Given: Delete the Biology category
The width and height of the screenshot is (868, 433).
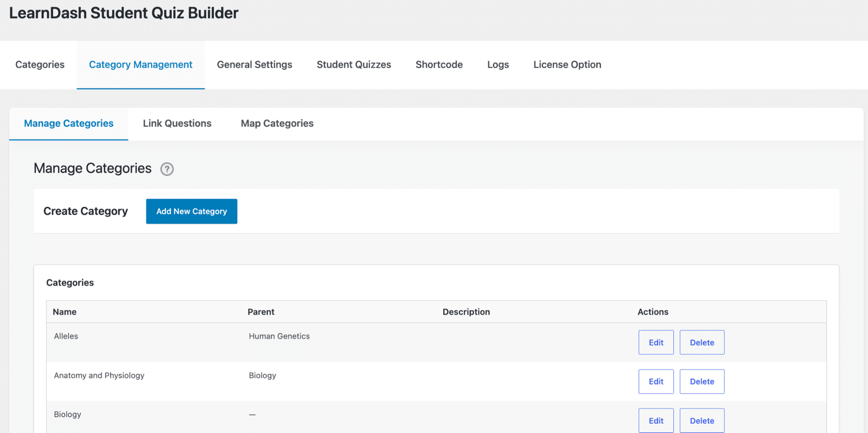Looking at the screenshot, I should 702,421.
